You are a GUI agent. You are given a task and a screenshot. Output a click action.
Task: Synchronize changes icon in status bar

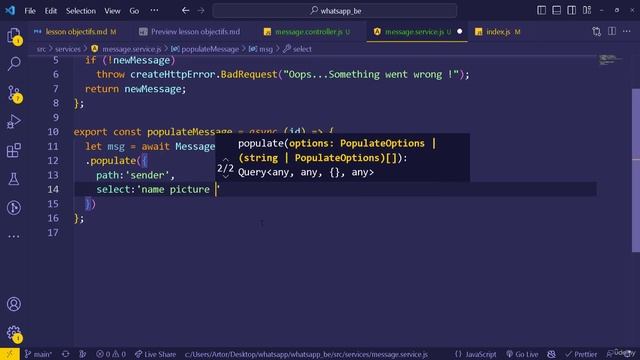coord(66,354)
